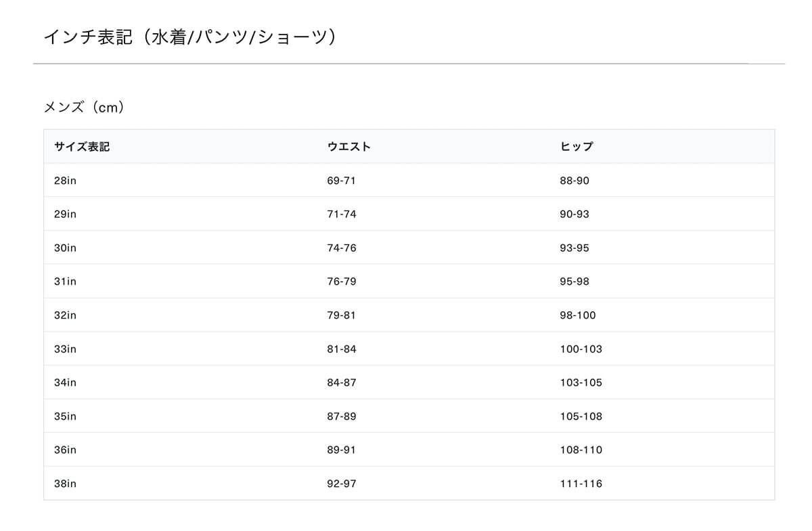Click waist value 76-79
The image size is (812, 531).
pos(342,281)
